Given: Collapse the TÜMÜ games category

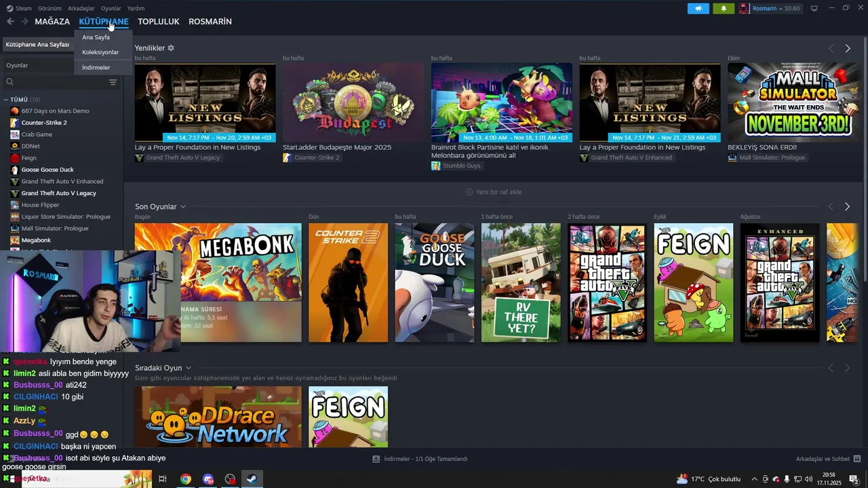Looking at the screenshot, I should tap(5, 100).
